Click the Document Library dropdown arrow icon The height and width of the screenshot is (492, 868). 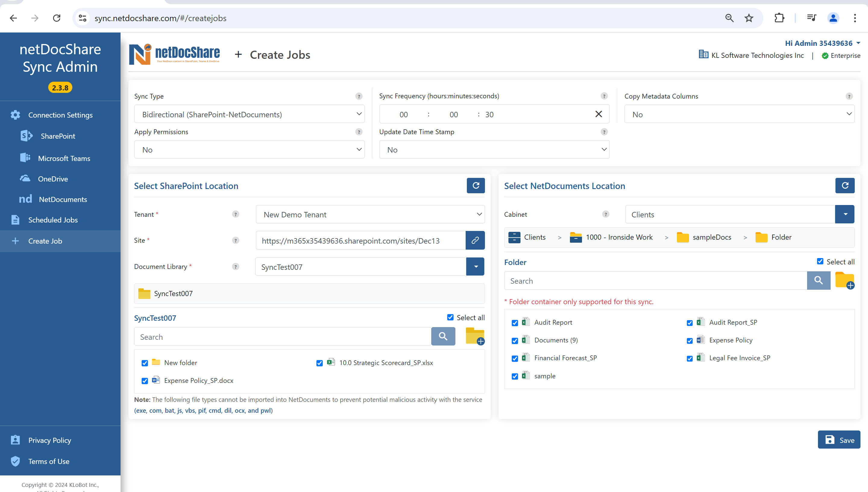[x=476, y=266]
